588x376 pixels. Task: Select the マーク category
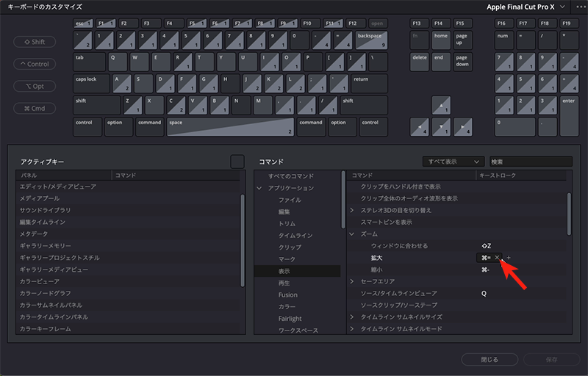point(287,259)
